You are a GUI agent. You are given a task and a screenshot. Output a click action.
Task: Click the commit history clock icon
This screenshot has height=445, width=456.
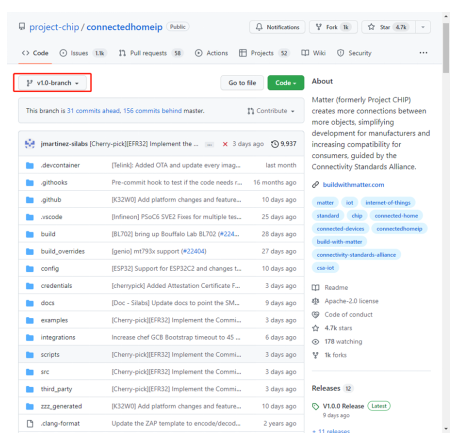(275, 144)
